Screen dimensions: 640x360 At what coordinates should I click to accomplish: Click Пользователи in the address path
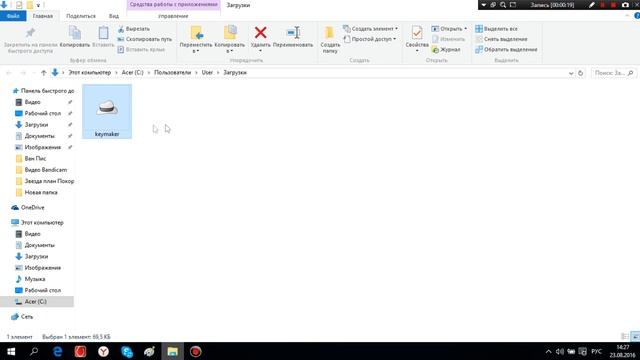172,72
